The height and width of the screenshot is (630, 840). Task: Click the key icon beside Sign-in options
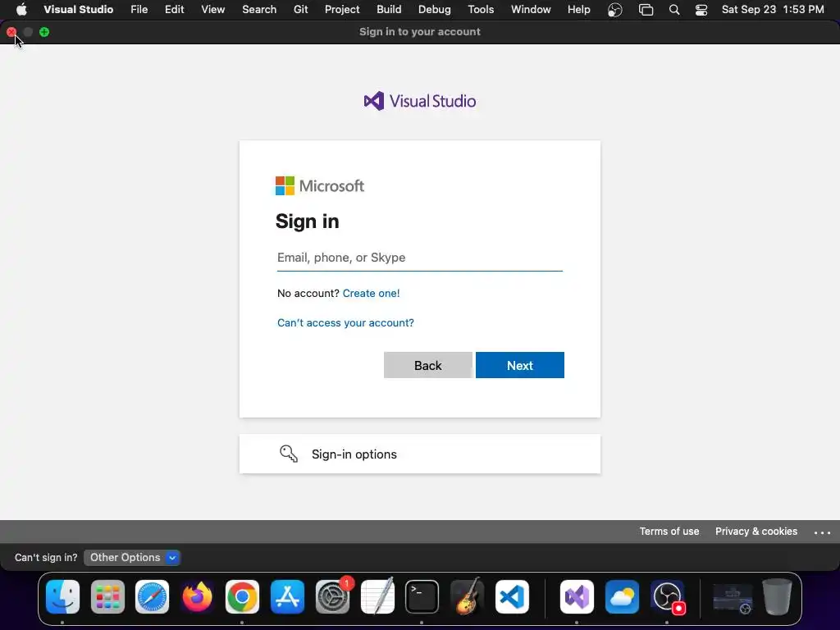[289, 454]
